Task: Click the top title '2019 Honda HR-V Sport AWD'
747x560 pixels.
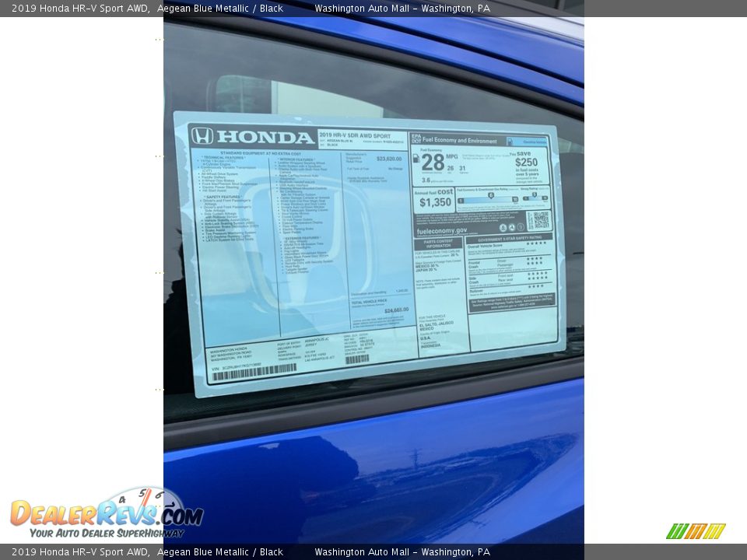Action: tap(75, 9)
